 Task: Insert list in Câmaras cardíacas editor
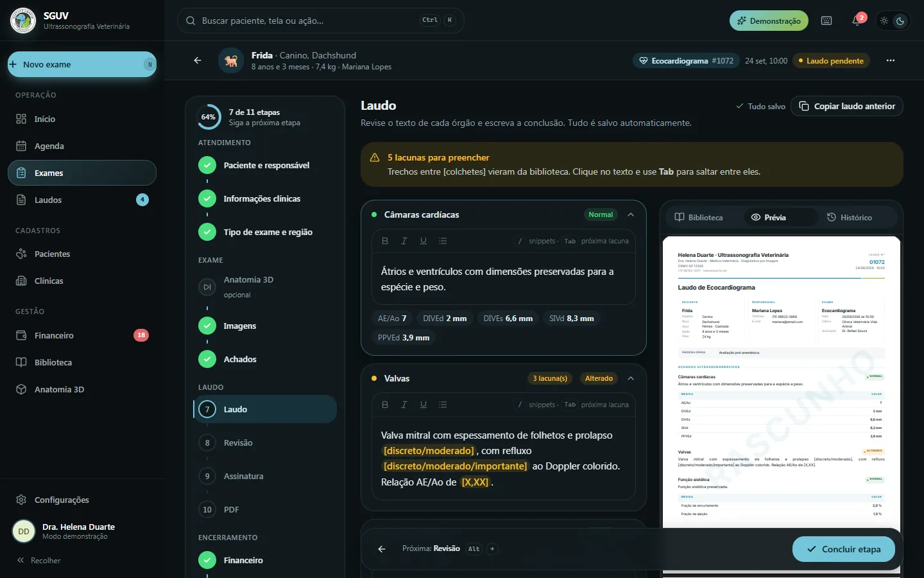[x=443, y=241]
